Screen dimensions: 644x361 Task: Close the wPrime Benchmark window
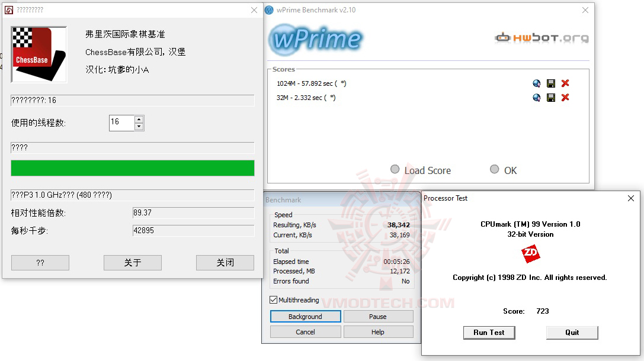[x=585, y=10]
